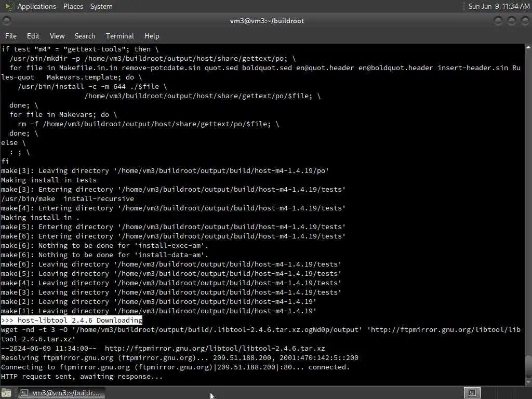
Task: Minimize the terminal window
Action: (x=498, y=21)
